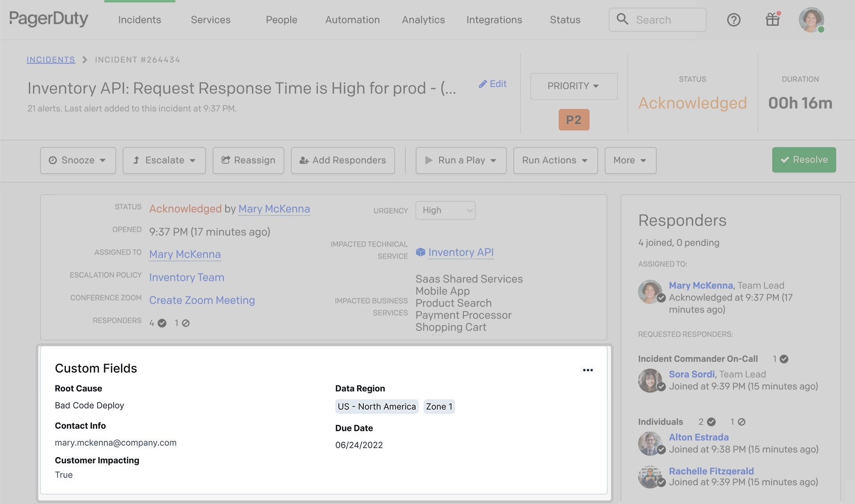Click the Product Search business service
The image size is (855, 504).
(x=453, y=303)
